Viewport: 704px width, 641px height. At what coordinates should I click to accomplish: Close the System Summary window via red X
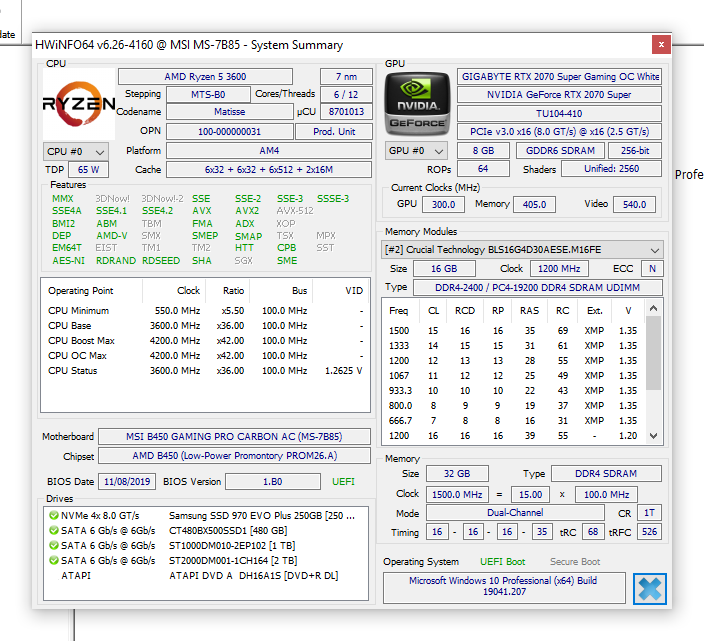661,44
